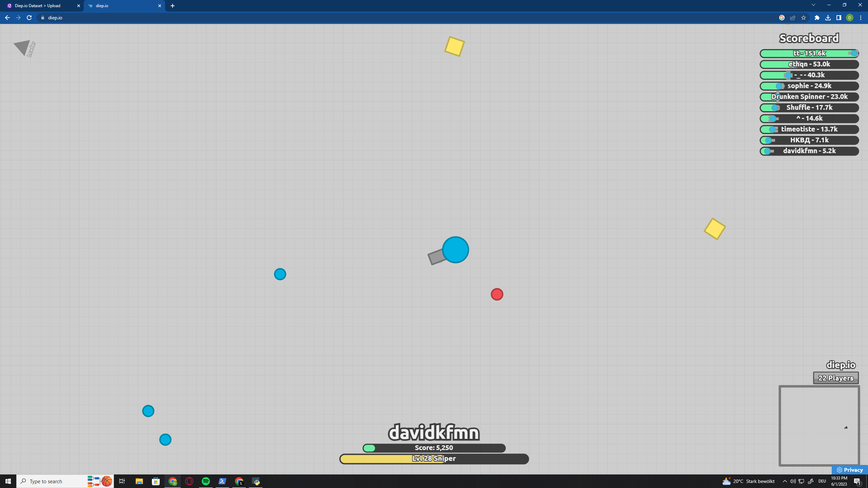Click the refresh page icon
This screenshot has height=488, width=868.
pos(29,17)
